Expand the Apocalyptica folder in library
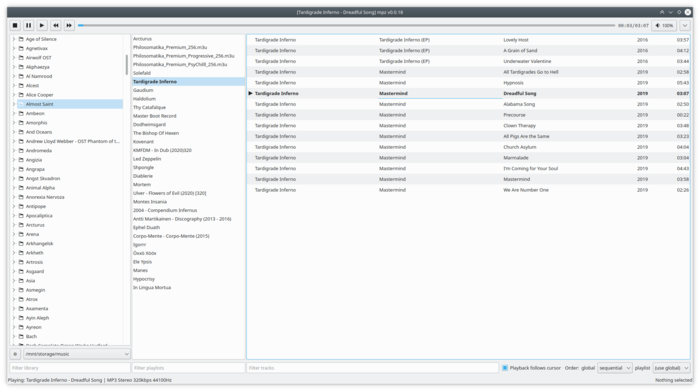 pyautogui.click(x=13, y=216)
